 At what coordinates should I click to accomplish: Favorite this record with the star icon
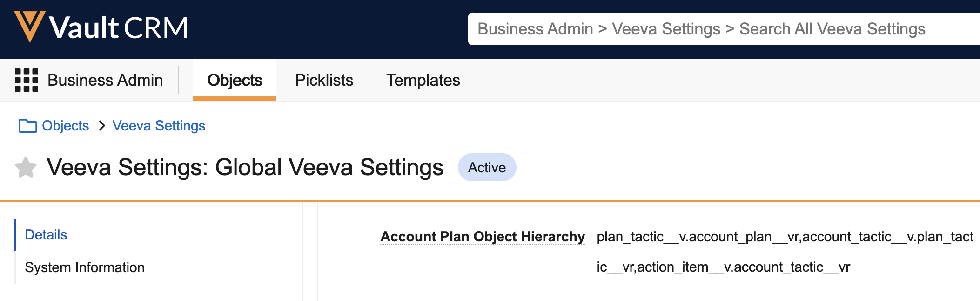[26, 168]
